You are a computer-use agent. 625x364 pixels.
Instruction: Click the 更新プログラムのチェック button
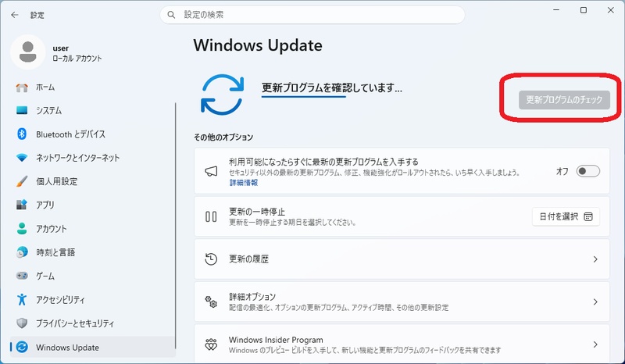[564, 100]
